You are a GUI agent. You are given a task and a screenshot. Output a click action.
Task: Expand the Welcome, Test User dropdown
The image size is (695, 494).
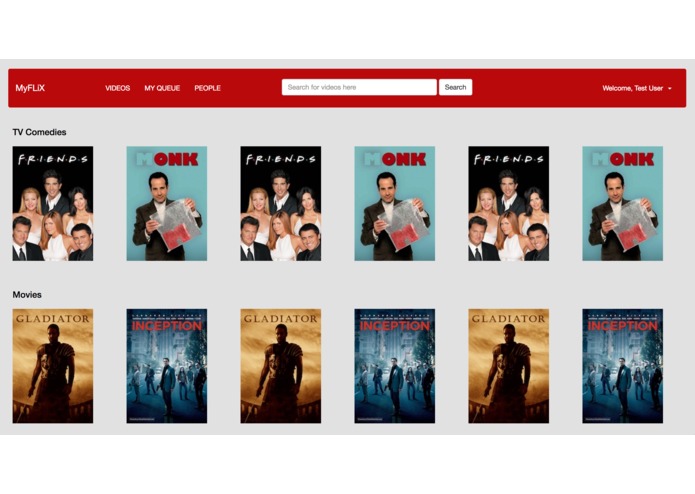click(637, 88)
